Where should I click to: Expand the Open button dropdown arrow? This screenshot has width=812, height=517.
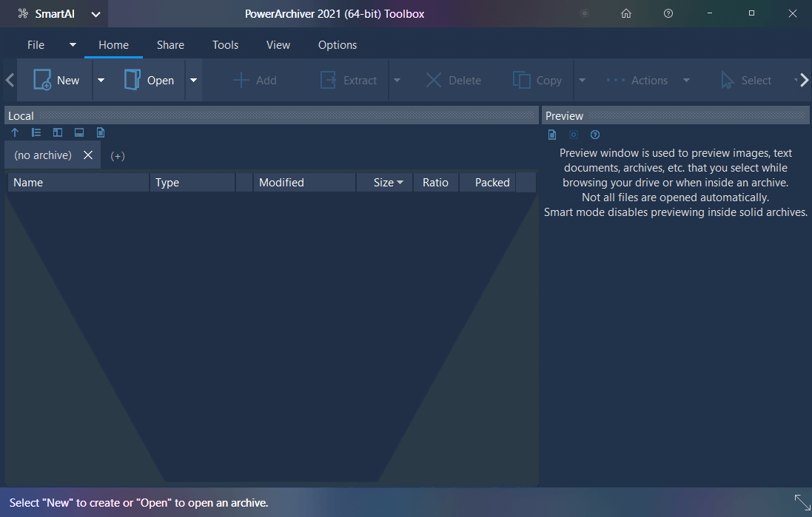(x=194, y=80)
